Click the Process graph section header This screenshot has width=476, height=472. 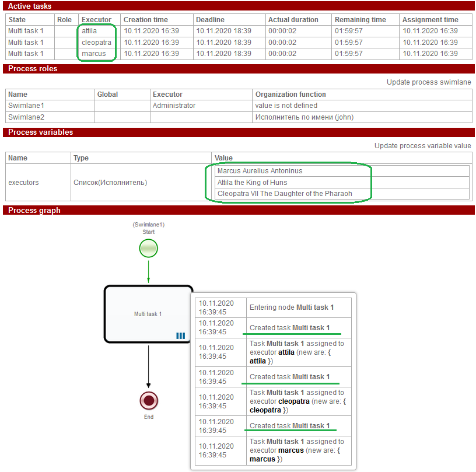(x=34, y=210)
